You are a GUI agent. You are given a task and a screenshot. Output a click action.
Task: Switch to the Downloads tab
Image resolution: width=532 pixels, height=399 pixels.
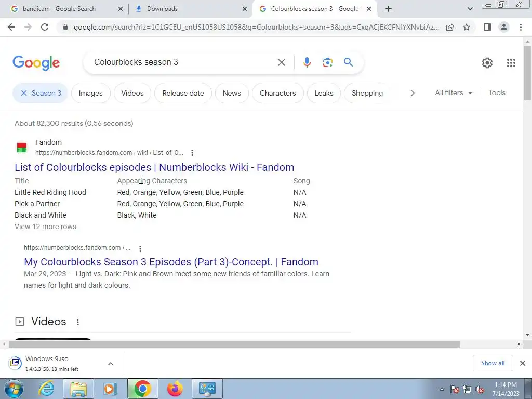pos(162,9)
